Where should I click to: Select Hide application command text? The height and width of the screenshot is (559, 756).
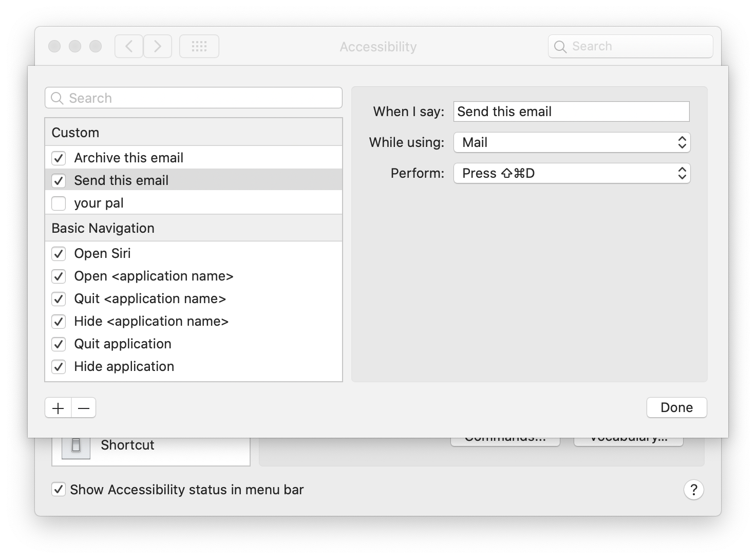click(x=124, y=366)
